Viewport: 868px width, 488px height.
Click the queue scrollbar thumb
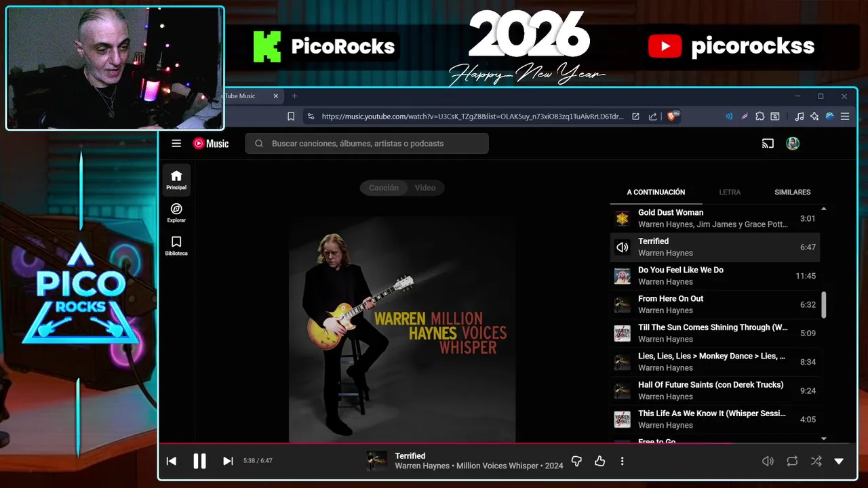pyautogui.click(x=824, y=305)
